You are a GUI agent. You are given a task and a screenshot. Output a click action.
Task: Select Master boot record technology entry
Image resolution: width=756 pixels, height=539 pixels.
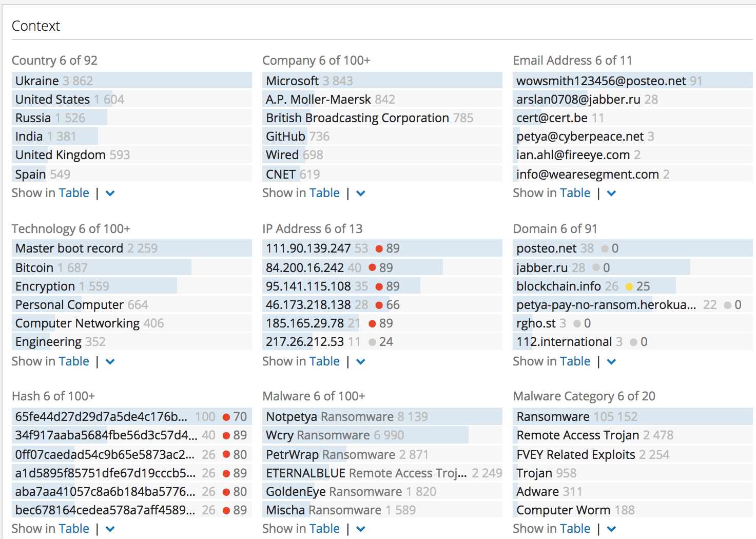pos(132,248)
